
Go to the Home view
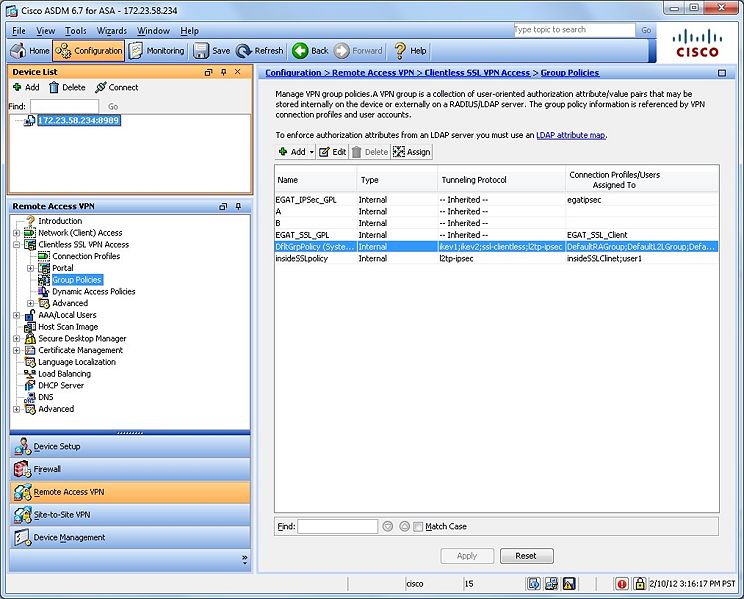pyautogui.click(x=30, y=51)
